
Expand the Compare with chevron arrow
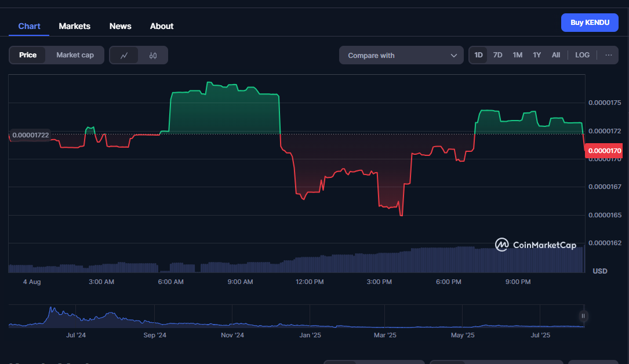453,56
